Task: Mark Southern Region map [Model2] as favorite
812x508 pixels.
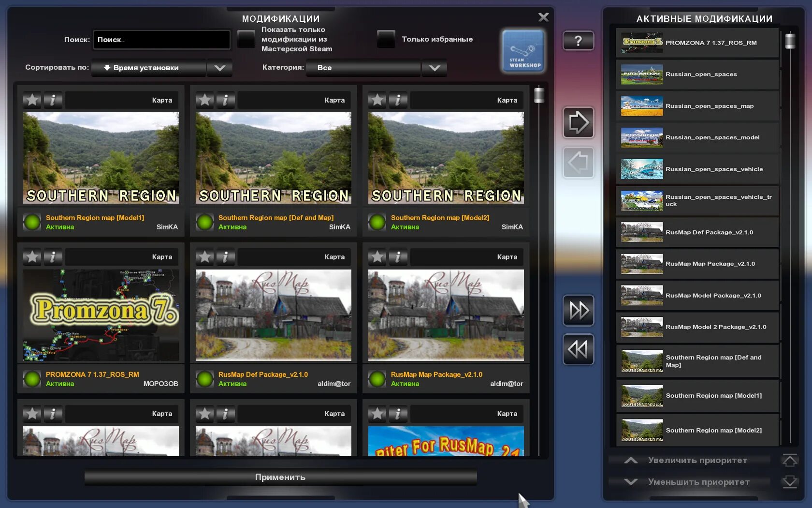Action: click(x=377, y=100)
